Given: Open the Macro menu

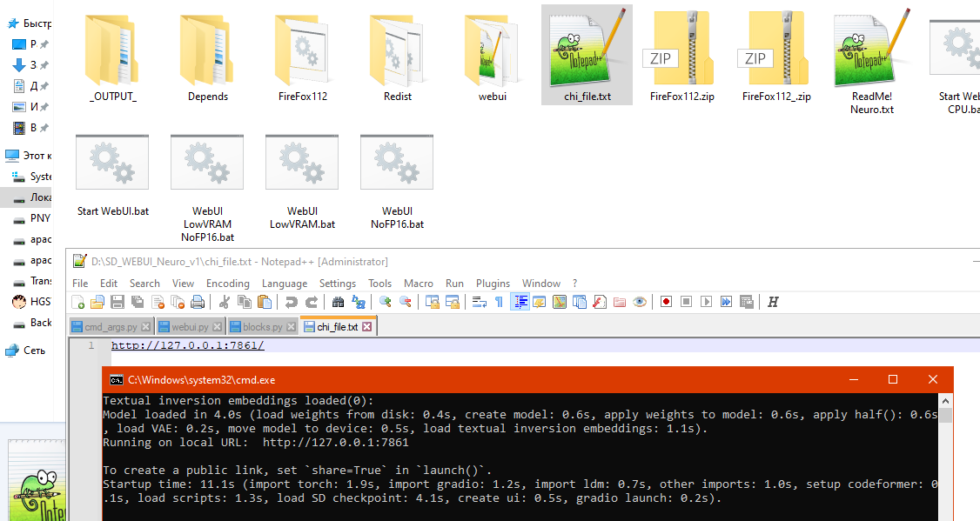Looking at the screenshot, I should (418, 284).
